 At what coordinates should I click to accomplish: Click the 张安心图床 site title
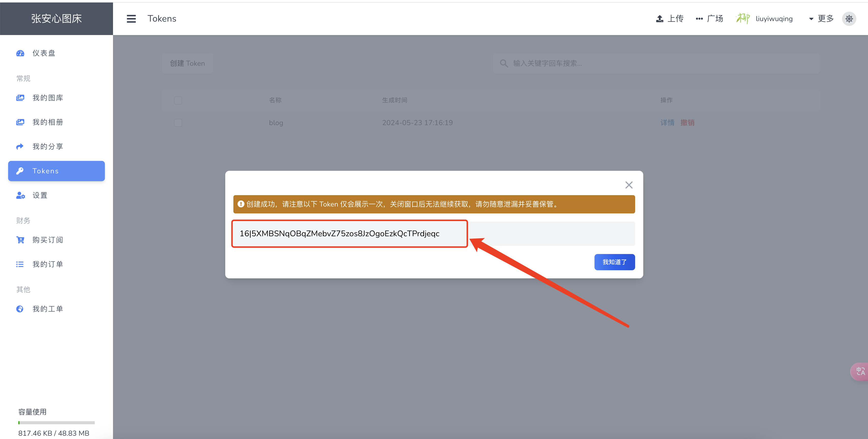(56, 19)
